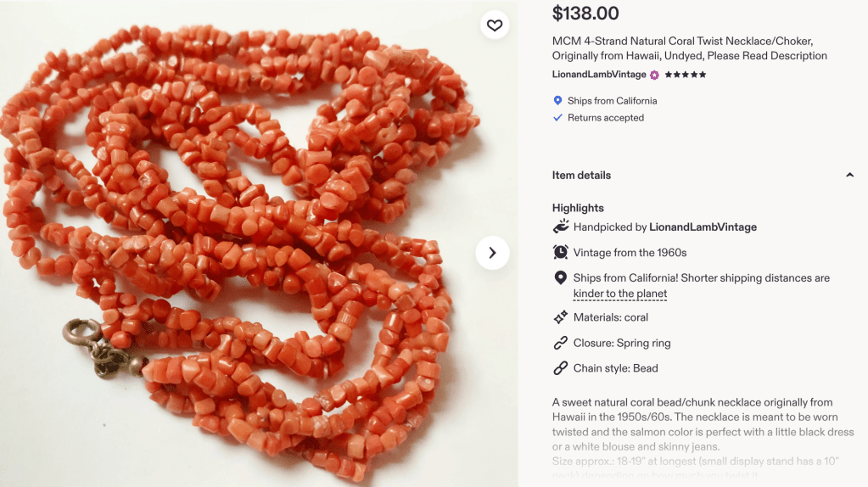Show the next product photo with the arrow
Image resolution: width=868 pixels, height=487 pixels.
point(492,253)
